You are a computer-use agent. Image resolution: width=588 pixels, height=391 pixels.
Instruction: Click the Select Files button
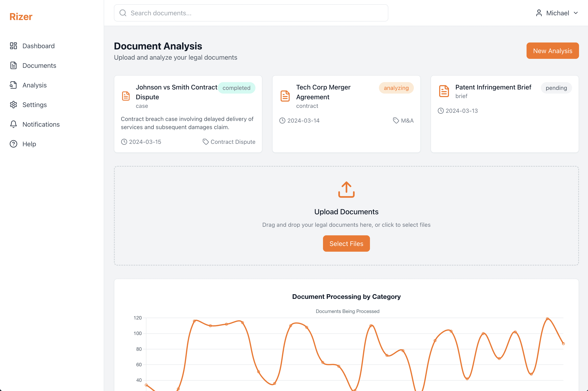(x=346, y=244)
